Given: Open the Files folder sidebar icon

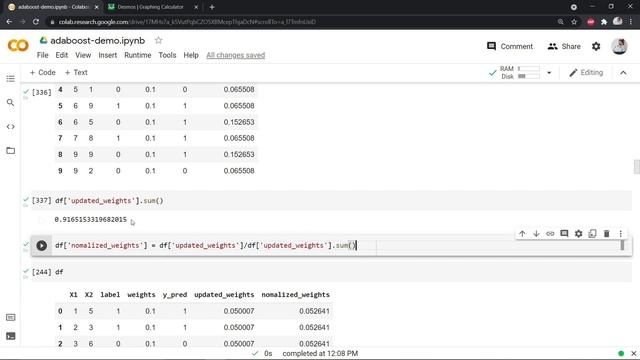Looking at the screenshot, I should 11,151.
